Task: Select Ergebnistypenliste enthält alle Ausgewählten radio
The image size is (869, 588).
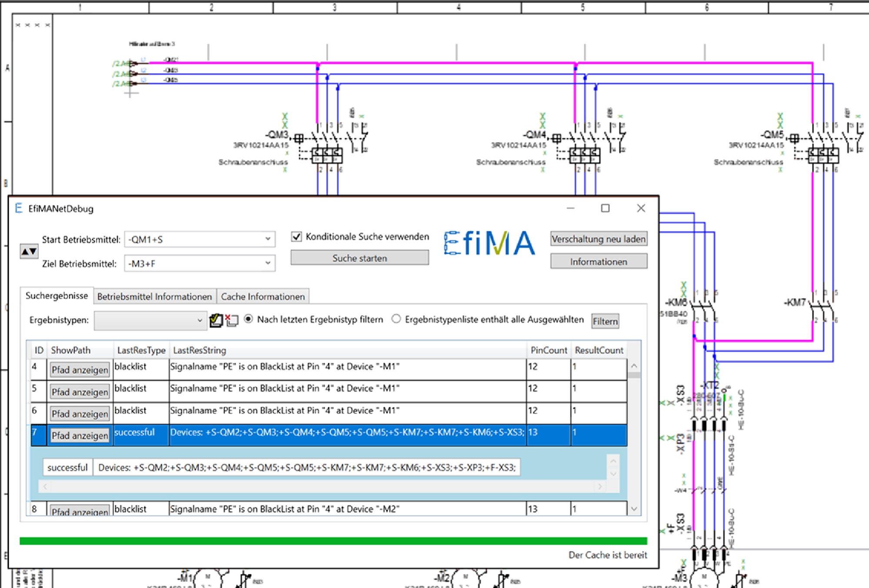Action: (x=396, y=319)
